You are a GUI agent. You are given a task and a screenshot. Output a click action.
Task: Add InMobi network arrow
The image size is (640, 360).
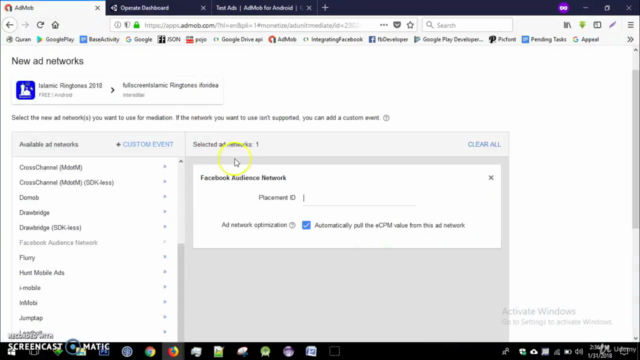click(x=165, y=302)
